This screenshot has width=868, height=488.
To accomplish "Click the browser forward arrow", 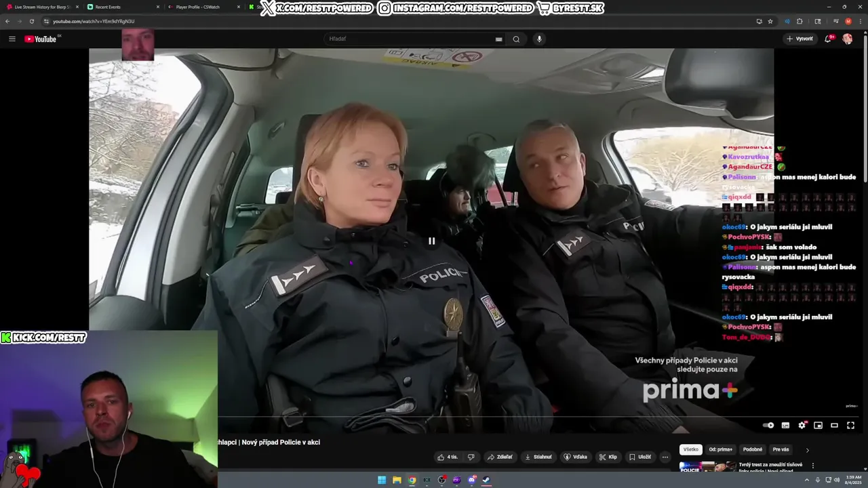I will coord(19,21).
